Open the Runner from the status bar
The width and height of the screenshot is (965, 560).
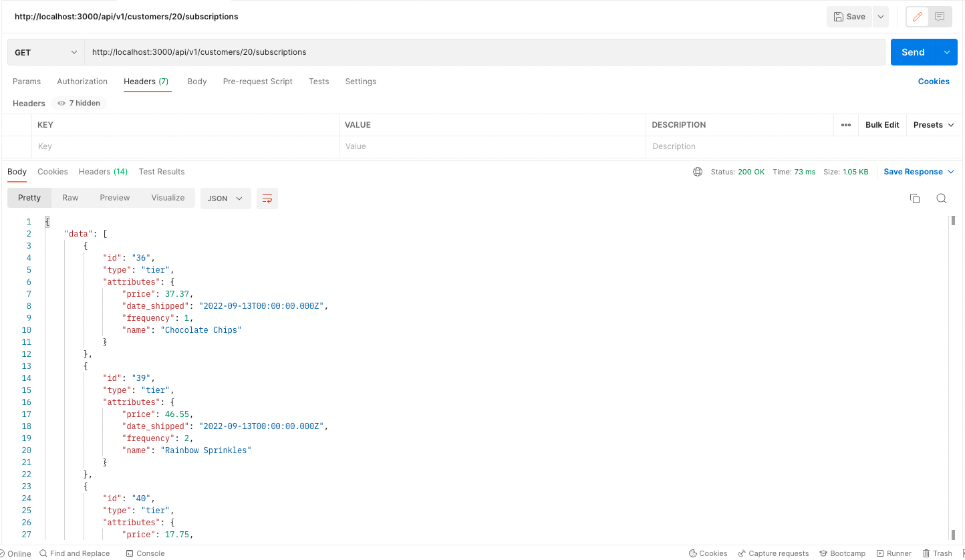[894, 553]
